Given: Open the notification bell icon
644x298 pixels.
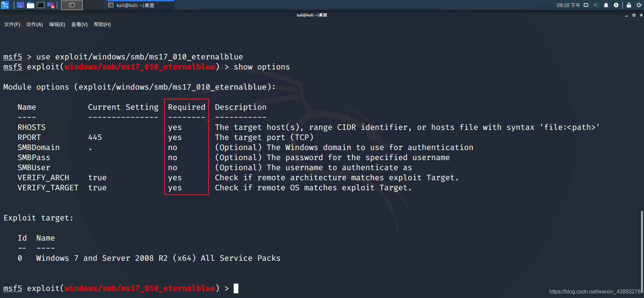Looking at the screenshot, I should [606, 5].
